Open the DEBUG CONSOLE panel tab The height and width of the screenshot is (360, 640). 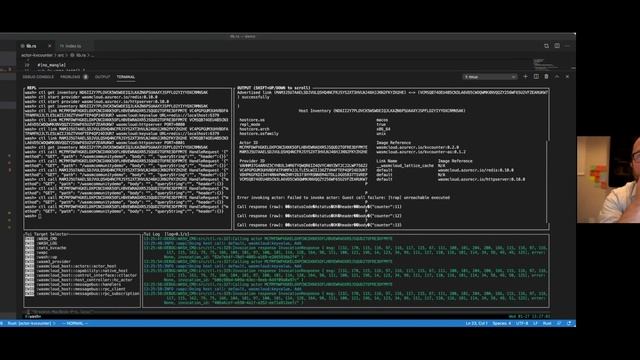[x=38, y=77]
